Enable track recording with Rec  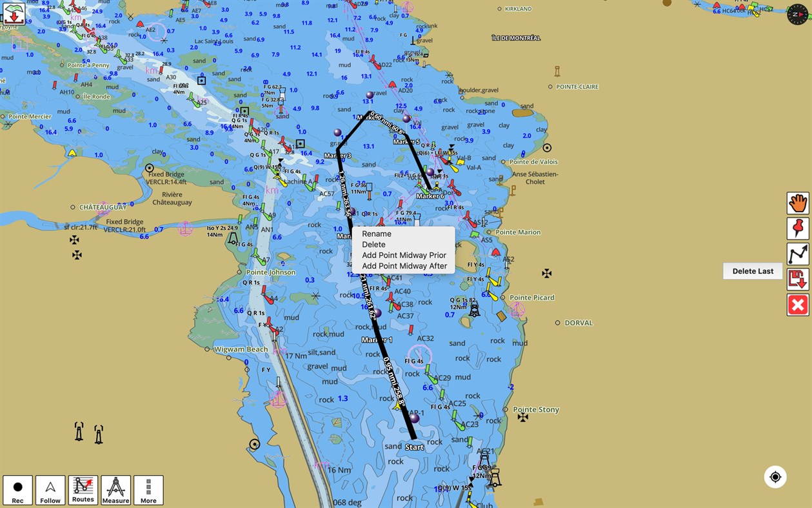pyautogui.click(x=18, y=490)
